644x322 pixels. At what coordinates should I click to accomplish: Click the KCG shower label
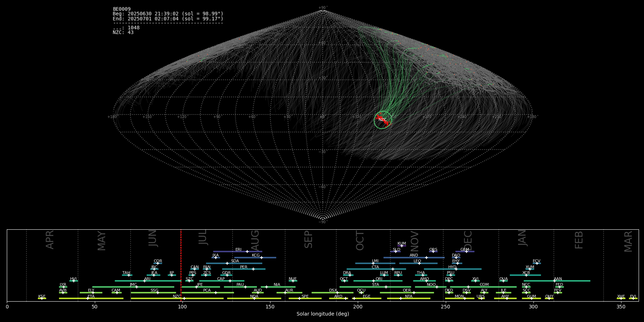pyautogui.click(x=256, y=255)
